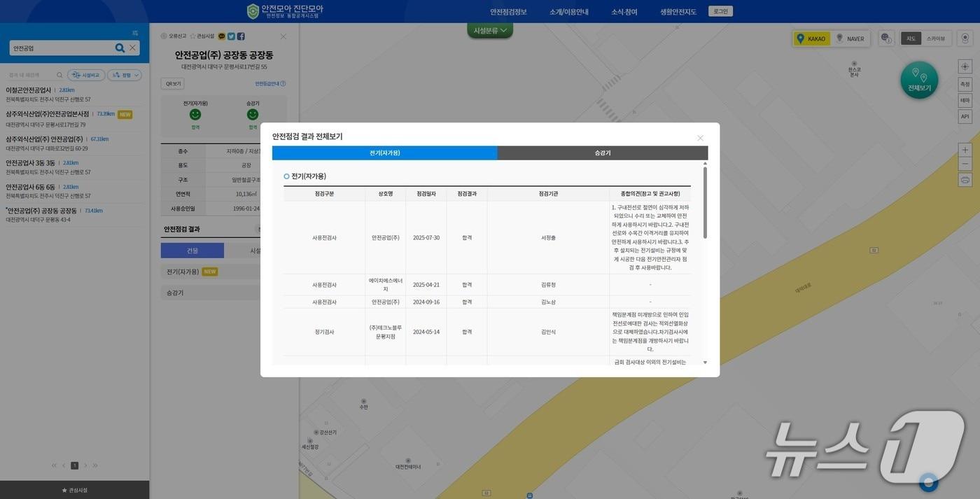This screenshot has width=980, height=499.
Task: Select result 안전공업사 3동 3동
Action: [30, 162]
